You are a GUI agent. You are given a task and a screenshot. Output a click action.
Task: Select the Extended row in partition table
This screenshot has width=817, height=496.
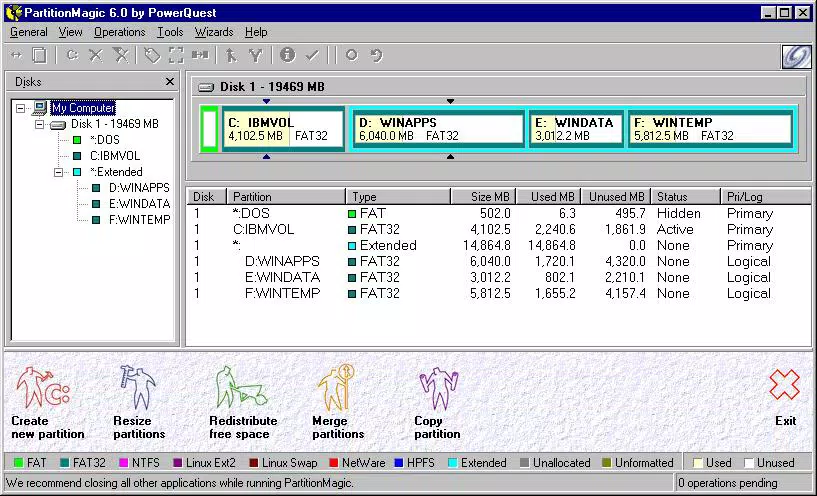pyautogui.click(x=498, y=246)
